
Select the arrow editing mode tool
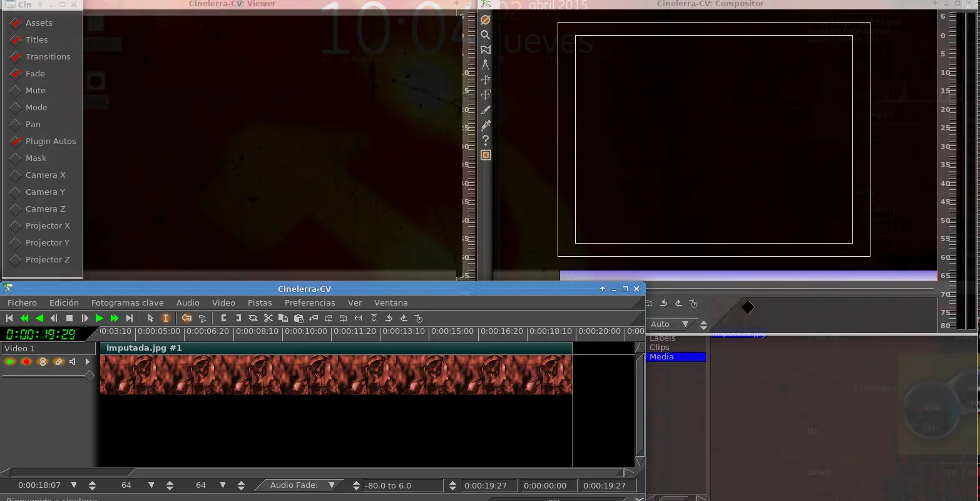tap(151, 318)
